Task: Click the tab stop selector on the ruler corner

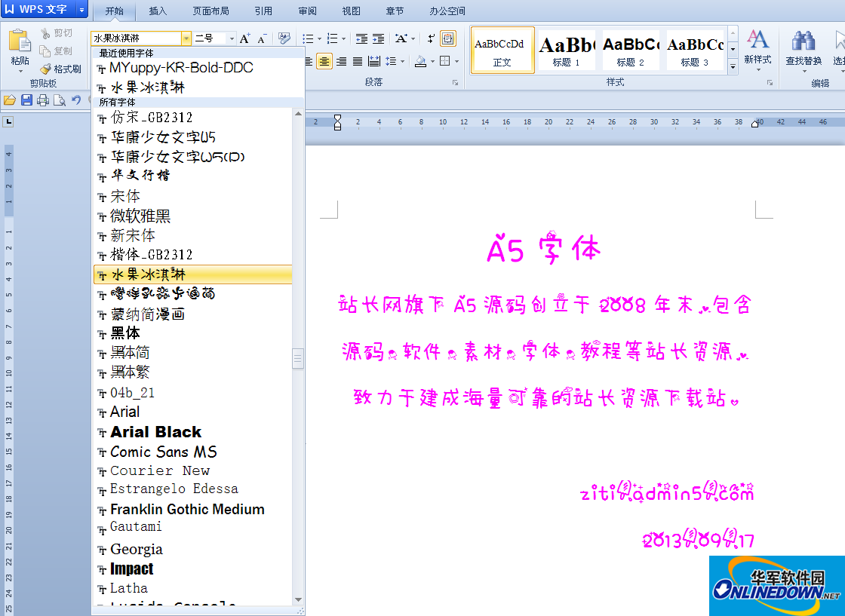Action: coord(8,121)
